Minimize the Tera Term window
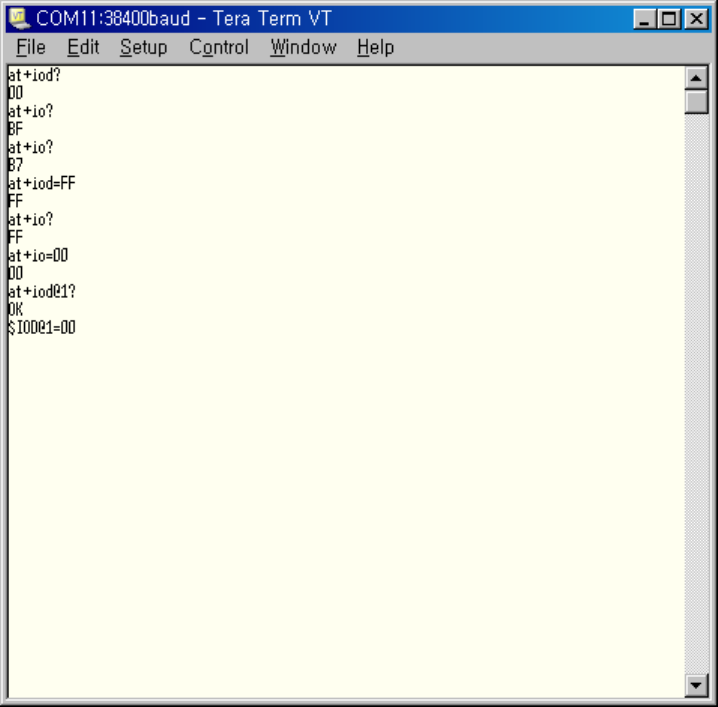This screenshot has height=707, width=718. coord(644,19)
